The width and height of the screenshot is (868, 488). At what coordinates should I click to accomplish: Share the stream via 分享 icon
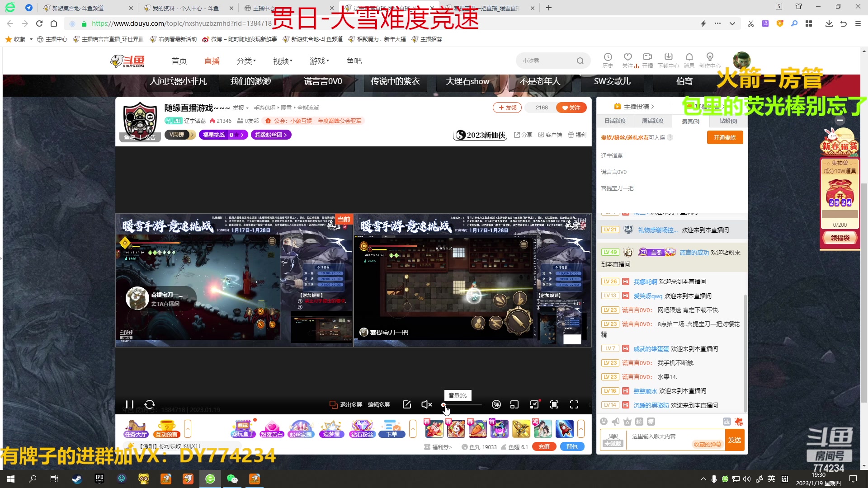click(523, 135)
